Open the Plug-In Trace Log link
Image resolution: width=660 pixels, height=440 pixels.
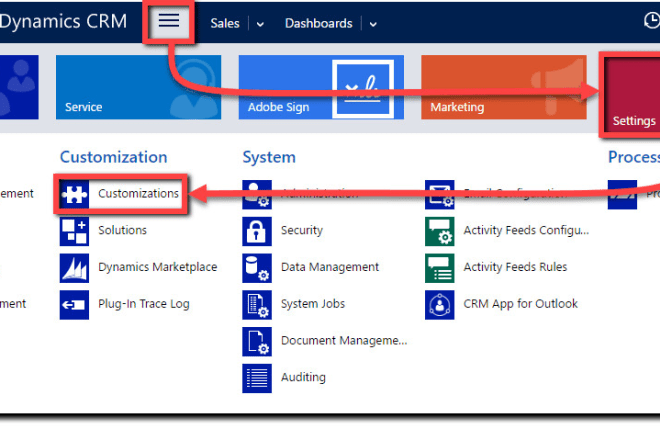pos(144,304)
